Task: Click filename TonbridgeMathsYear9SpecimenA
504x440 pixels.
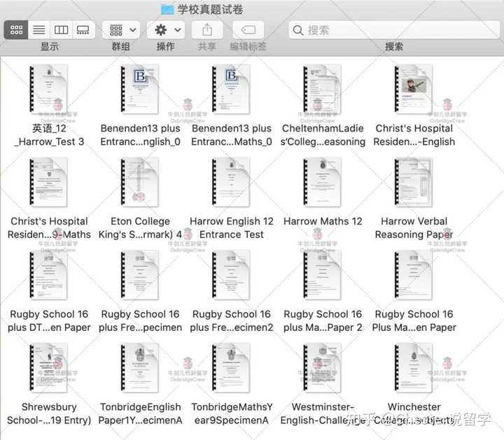Action: 232,413
